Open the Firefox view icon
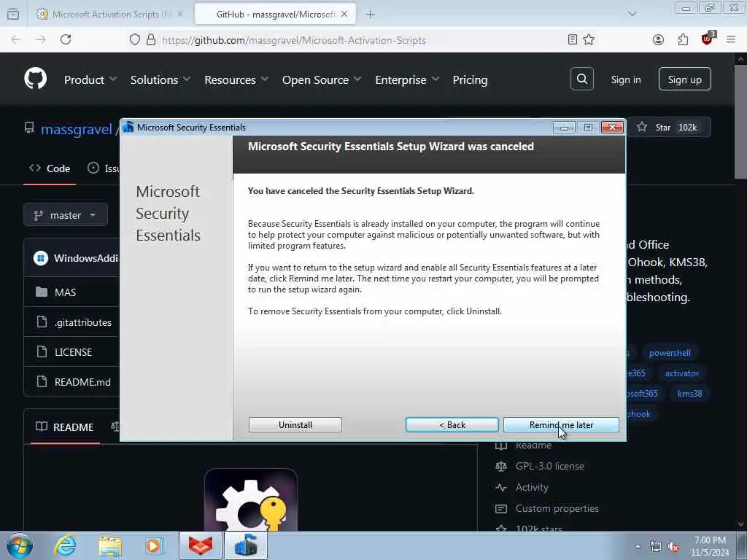Viewport: 747px width, 560px height. [13, 15]
